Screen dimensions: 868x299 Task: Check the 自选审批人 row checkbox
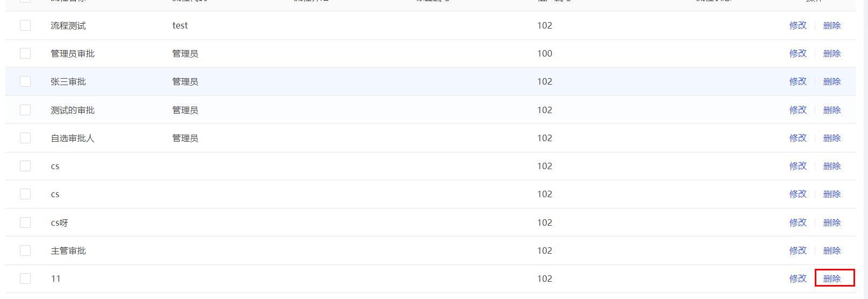coord(25,138)
